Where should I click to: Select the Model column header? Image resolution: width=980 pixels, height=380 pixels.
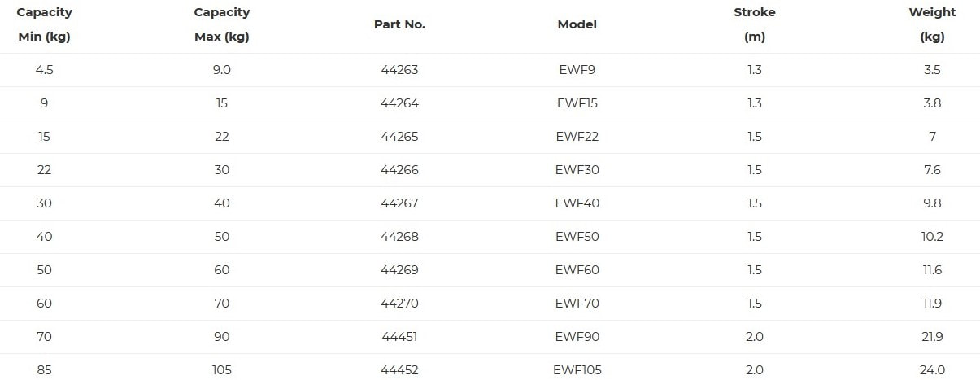coord(577,24)
